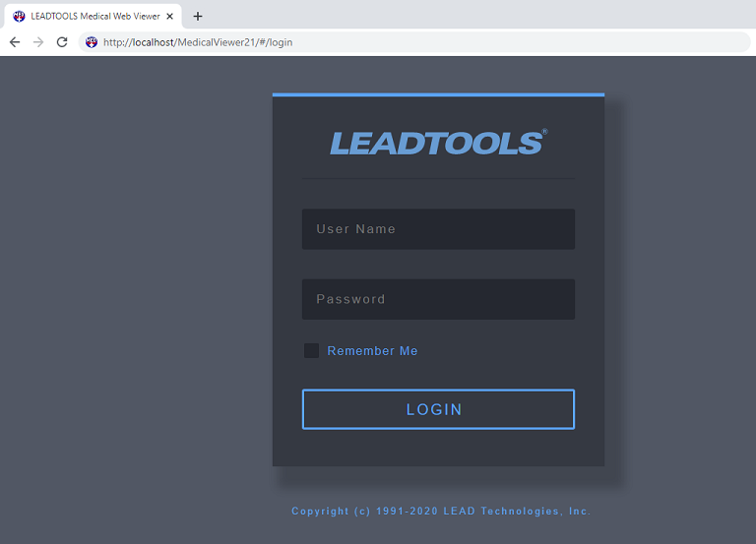
Task: Click the User Name field
Action: (x=438, y=229)
